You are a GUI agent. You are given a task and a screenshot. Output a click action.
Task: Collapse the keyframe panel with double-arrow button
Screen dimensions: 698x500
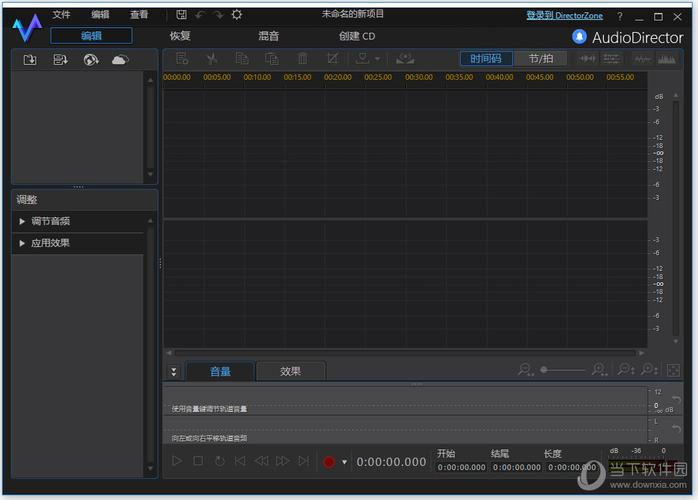pyautogui.click(x=174, y=371)
